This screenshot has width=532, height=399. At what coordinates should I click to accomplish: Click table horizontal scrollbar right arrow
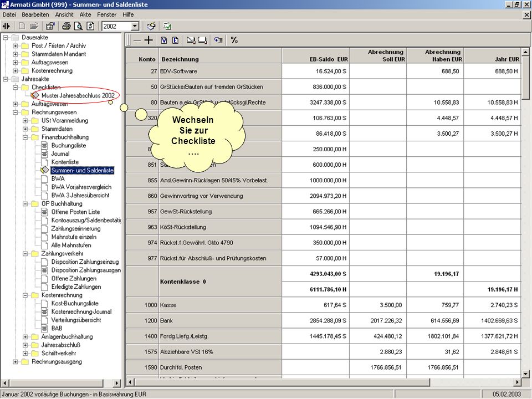(x=517, y=382)
